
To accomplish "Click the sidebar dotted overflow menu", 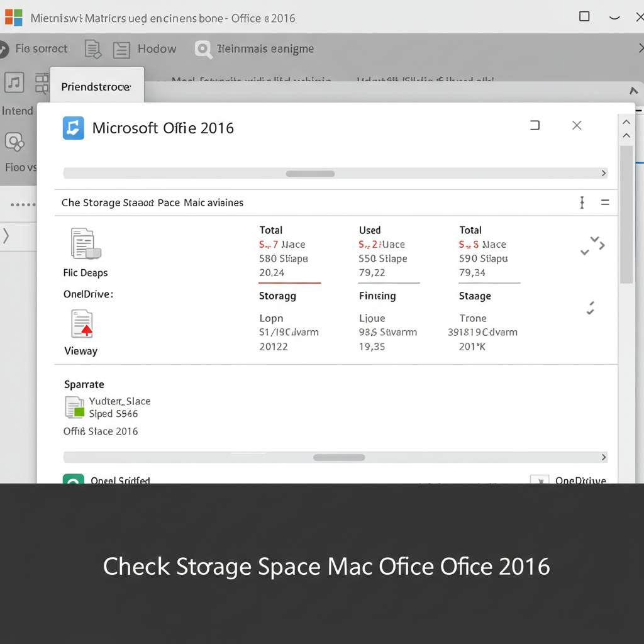I will tap(23, 204).
